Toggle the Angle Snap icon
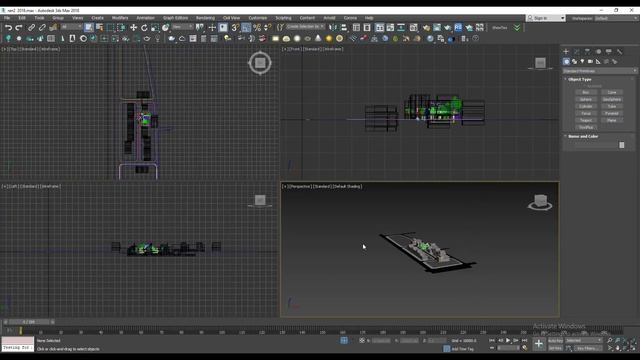 coord(246,28)
